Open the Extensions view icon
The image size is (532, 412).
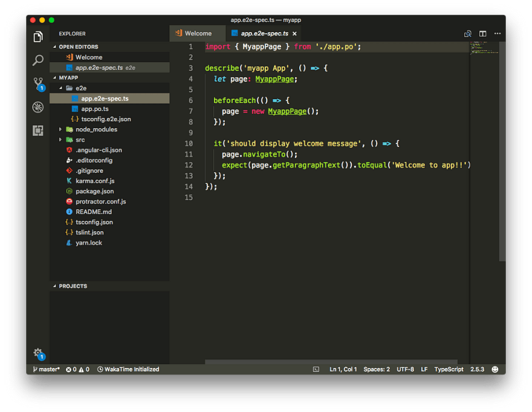(x=38, y=131)
